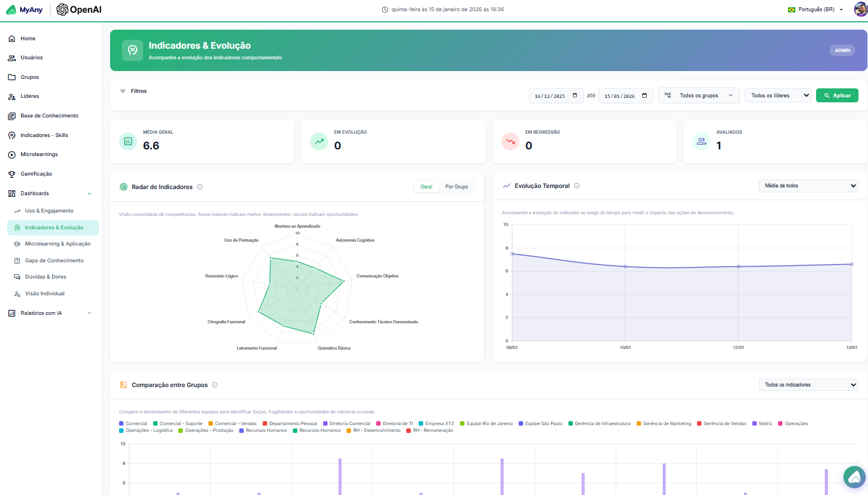Select Indicadores - Skills in the sidebar

click(x=44, y=135)
